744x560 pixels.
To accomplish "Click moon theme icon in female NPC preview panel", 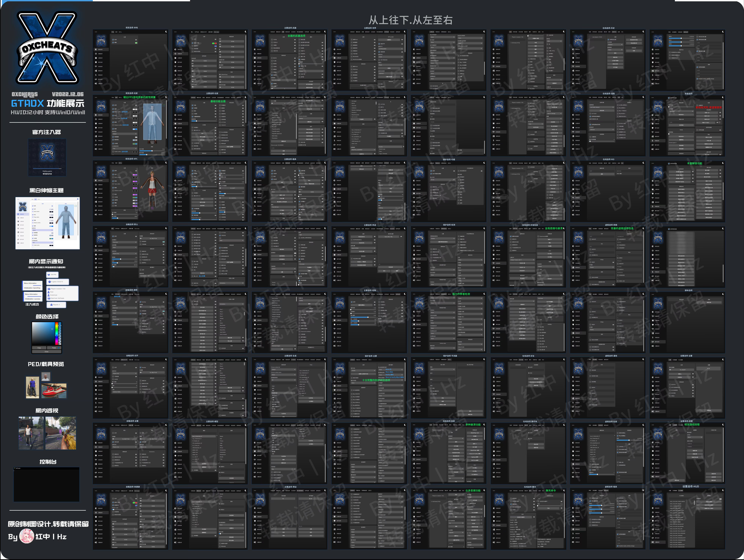I will click(x=166, y=163).
